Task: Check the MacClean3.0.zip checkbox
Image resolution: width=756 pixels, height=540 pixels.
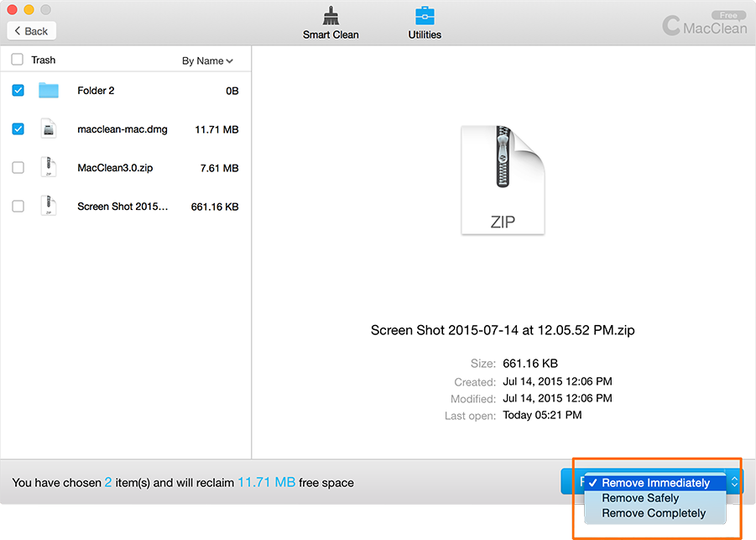Action: pyautogui.click(x=18, y=167)
